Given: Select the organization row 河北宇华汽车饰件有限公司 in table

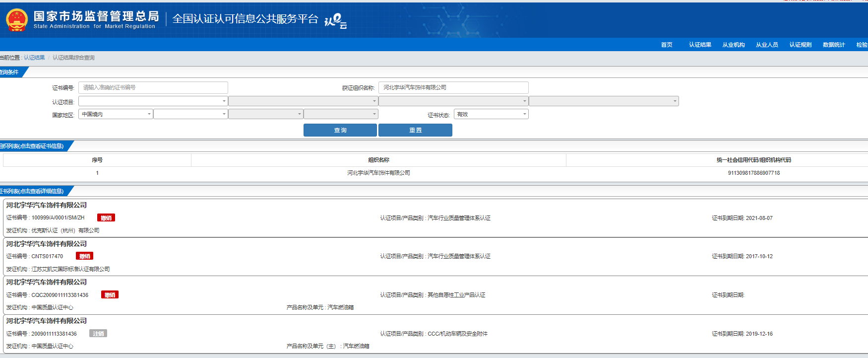Looking at the screenshot, I should [378, 173].
